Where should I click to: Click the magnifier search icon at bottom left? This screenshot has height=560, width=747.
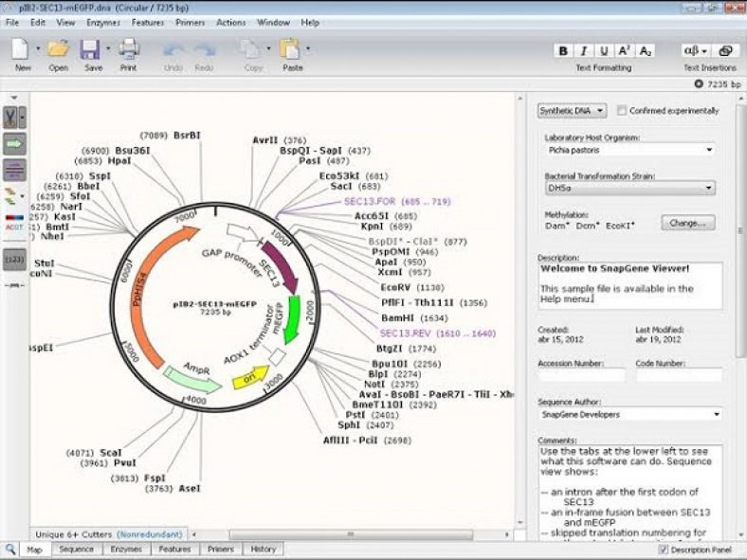pyautogui.click(x=10, y=550)
